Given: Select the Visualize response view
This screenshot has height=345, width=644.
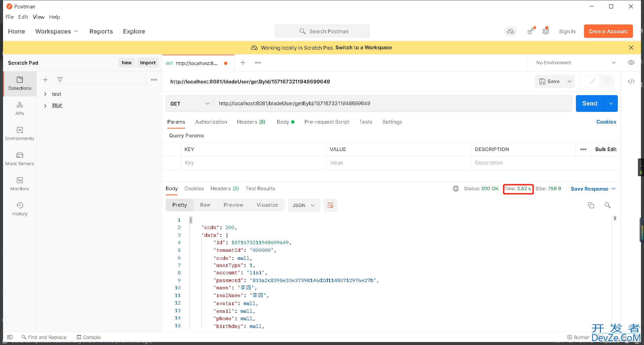Looking at the screenshot, I should click(267, 205).
